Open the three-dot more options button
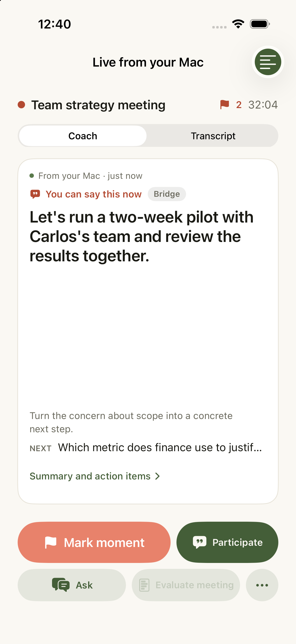The image size is (296, 644). coord(262,585)
